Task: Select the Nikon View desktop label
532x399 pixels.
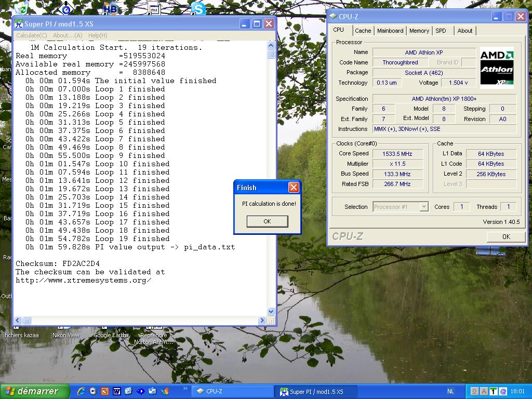Action: [66, 335]
